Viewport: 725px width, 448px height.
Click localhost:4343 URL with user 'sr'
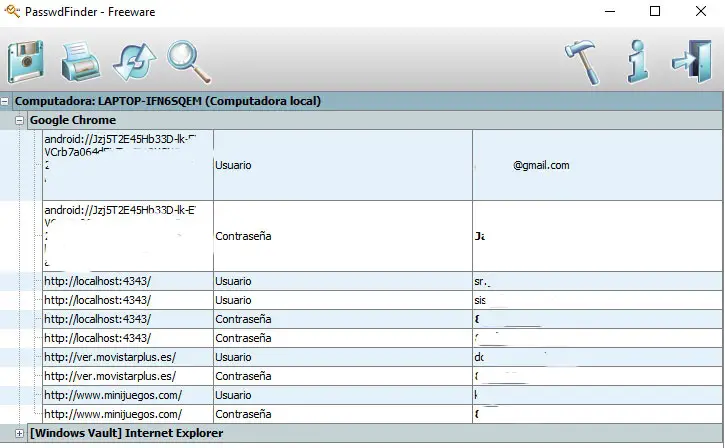128,281
